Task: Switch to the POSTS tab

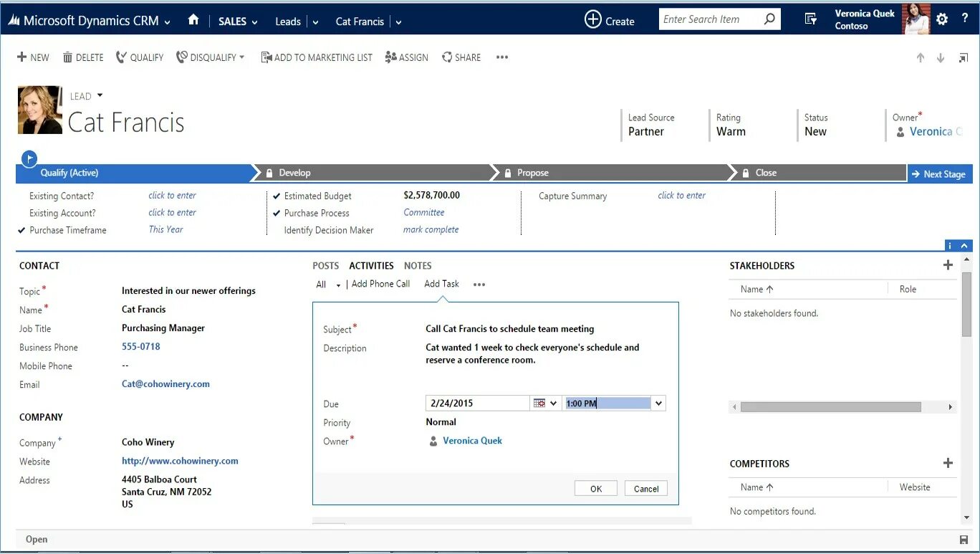Action: [x=326, y=265]
